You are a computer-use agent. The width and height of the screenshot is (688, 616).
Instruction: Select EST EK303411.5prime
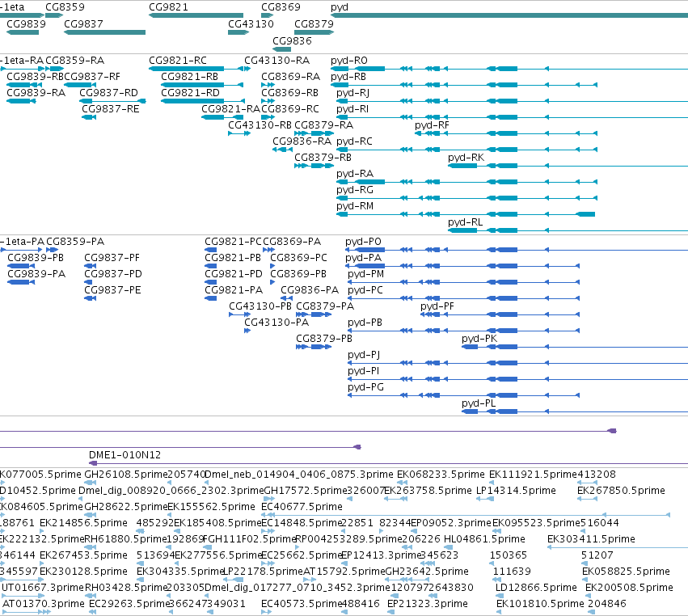coord(591,538)
